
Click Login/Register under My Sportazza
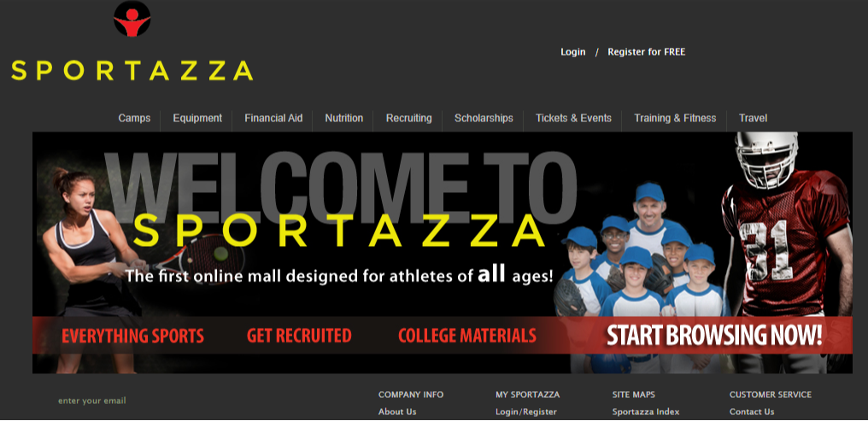coord(526,412)
